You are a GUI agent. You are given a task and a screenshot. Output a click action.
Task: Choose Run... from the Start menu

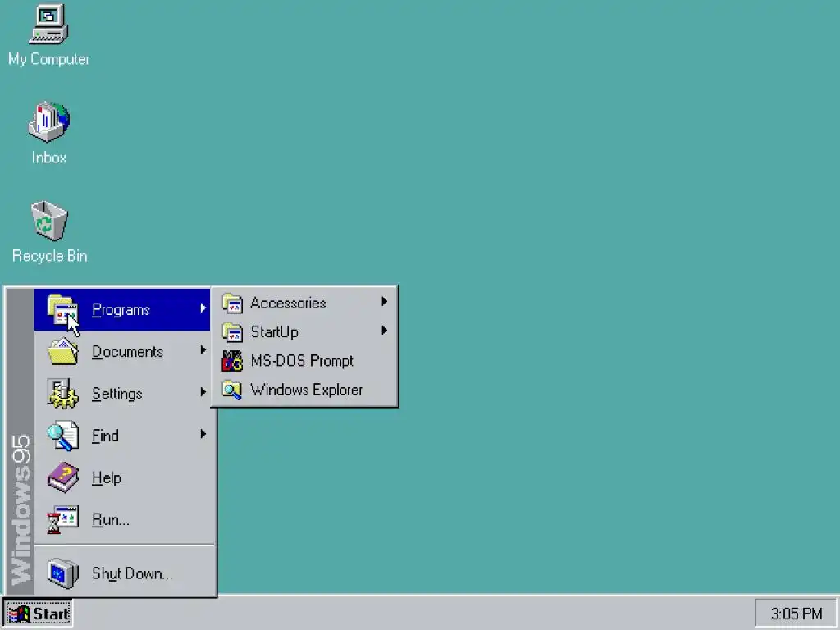click(x=123, y=519)
